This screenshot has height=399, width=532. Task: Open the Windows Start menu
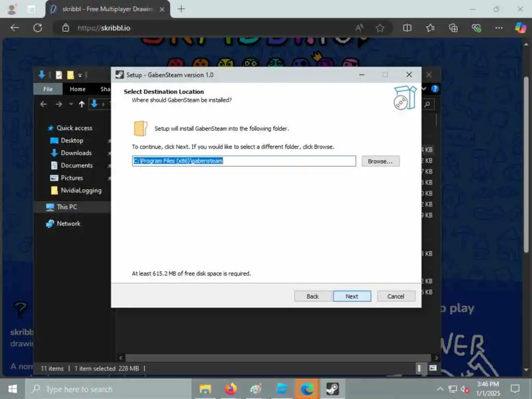tap(12, 389)
